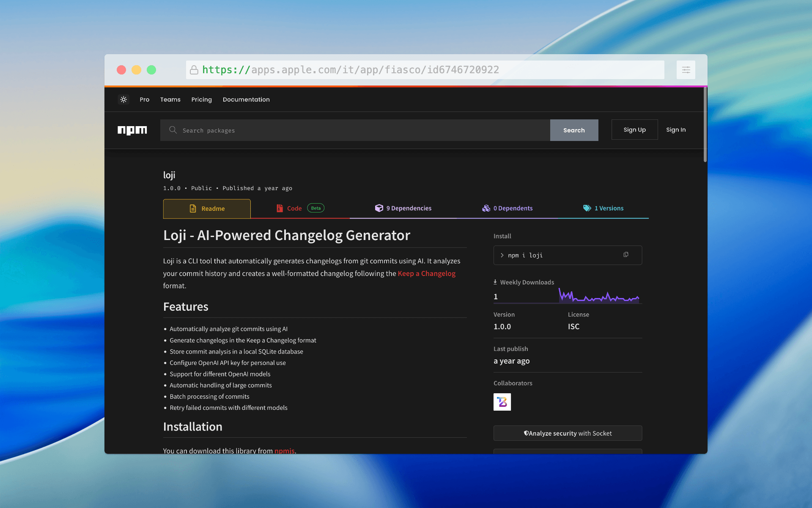The width and height of the screenshot is (812, 508).
Task: Click the Sign In link
Action: tap(676, 130)
